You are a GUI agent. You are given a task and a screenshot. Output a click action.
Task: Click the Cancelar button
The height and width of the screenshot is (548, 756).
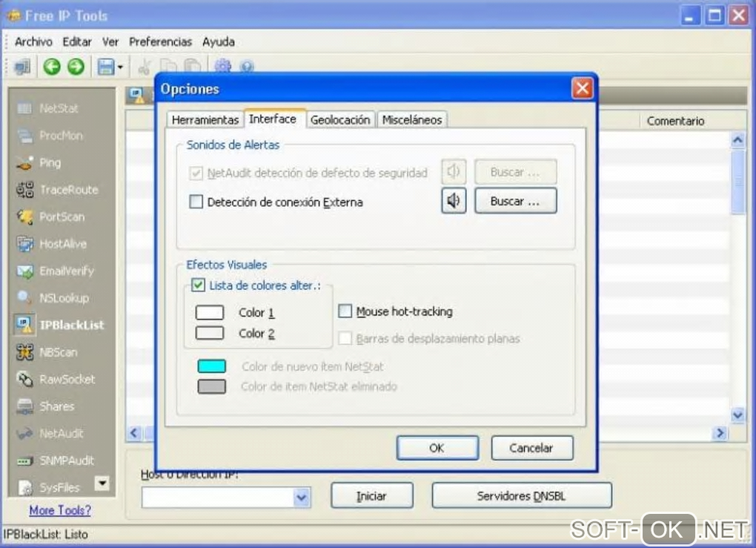[532, 448]
